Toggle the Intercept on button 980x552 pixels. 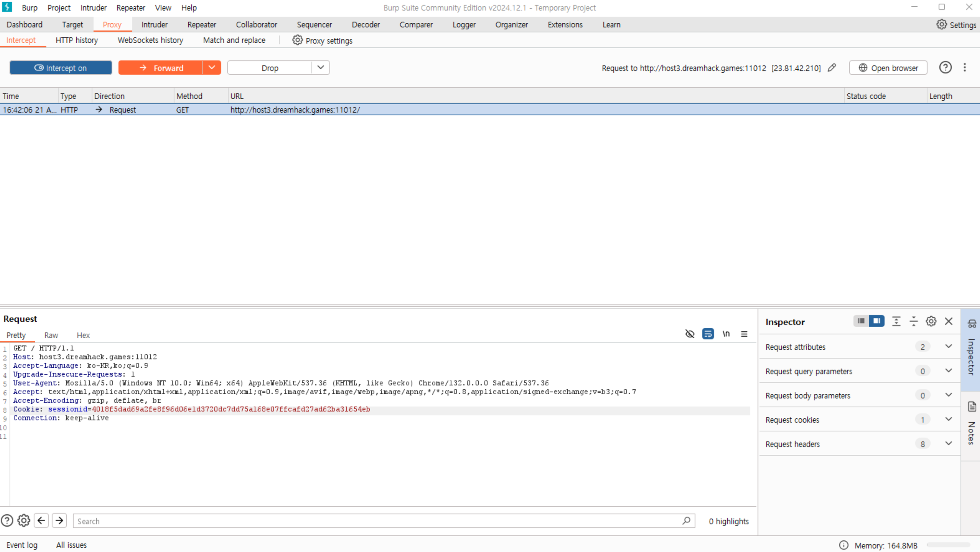point(61,68)
